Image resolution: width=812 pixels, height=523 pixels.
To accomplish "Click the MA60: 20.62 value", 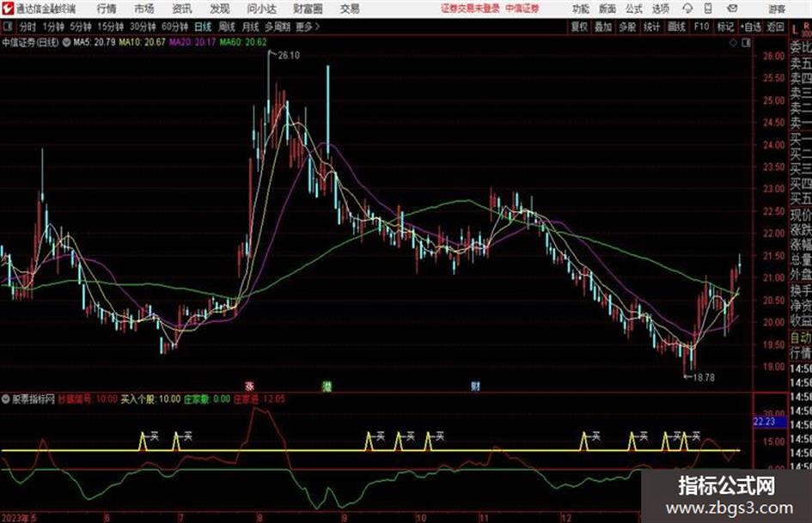I will click(243, 42).
